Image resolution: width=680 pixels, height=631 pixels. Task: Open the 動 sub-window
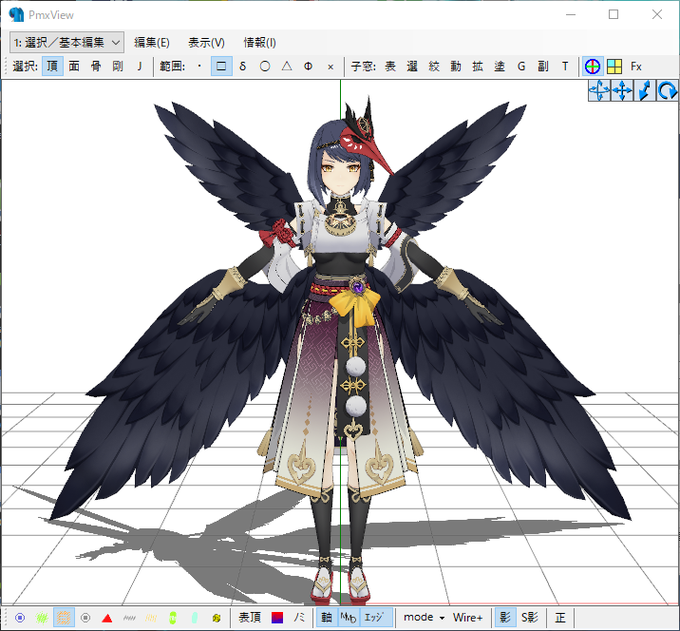coord(455,66)
